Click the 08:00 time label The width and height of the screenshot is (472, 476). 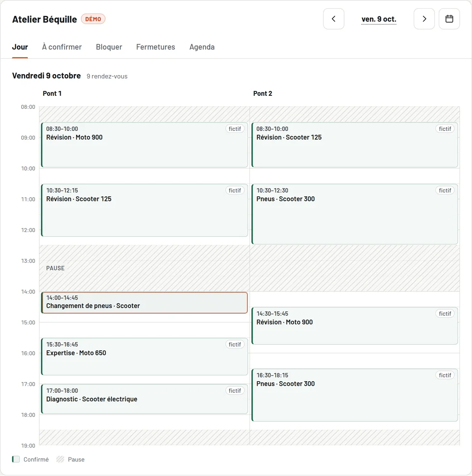click(28, 107)
